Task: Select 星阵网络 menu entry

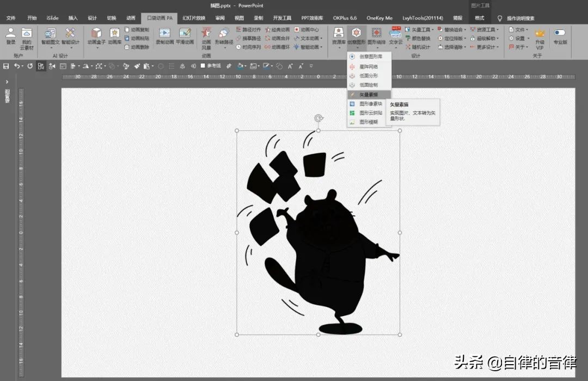Action: (x=369, y=66)
